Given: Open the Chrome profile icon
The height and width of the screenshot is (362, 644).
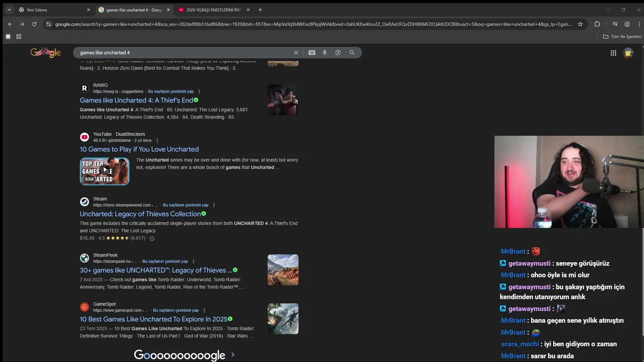Looking at the screenshot, I should point(627,24).
